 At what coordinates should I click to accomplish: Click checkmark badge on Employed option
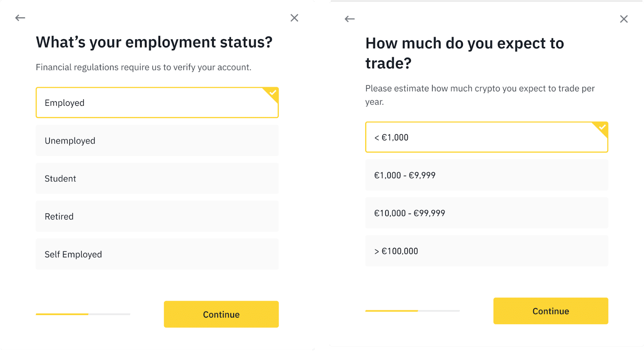[273, 93]
